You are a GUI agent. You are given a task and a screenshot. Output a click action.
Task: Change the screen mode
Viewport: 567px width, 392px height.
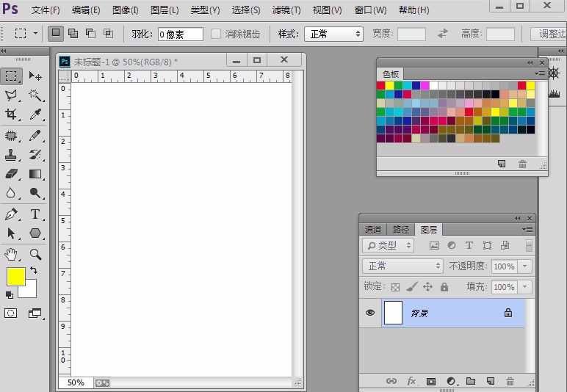pyautogui.click(x=35, y=313)
